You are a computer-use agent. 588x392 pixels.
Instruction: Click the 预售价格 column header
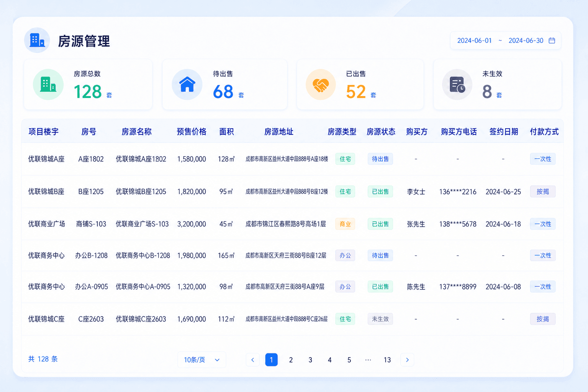[x=192, y=132]
